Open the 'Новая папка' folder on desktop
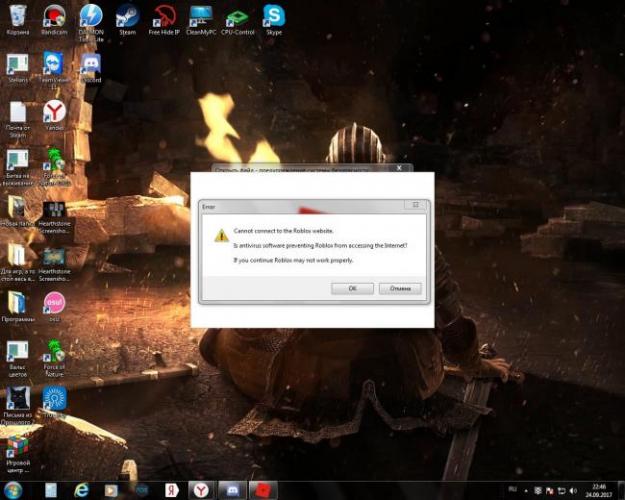Screen dimensions: 625x500 18,211
